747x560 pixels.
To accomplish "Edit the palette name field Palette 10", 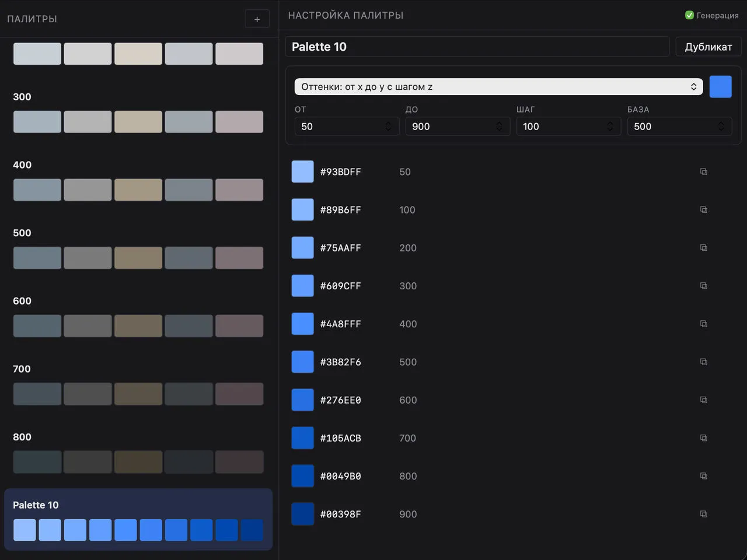I will (477, 47).
